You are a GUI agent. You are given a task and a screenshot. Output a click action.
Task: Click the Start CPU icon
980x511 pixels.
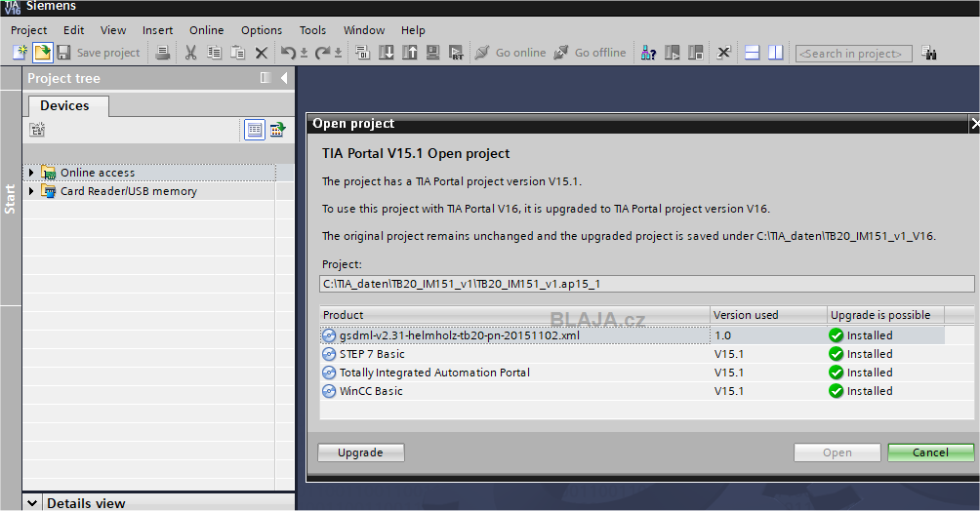click(673, 53)
